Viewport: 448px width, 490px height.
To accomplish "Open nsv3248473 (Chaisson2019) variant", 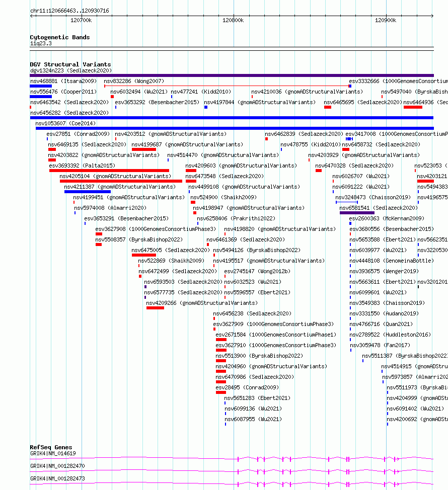I will pyautogui.click(x=374, y=198).
